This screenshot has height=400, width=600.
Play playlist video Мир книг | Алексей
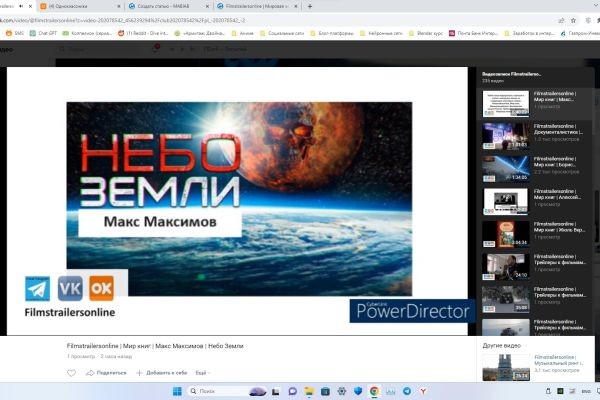click(x=534, y=201)
